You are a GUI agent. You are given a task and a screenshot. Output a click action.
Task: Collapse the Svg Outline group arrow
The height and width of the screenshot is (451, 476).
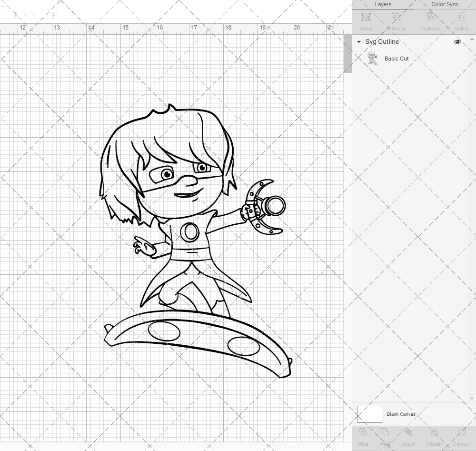359,42
